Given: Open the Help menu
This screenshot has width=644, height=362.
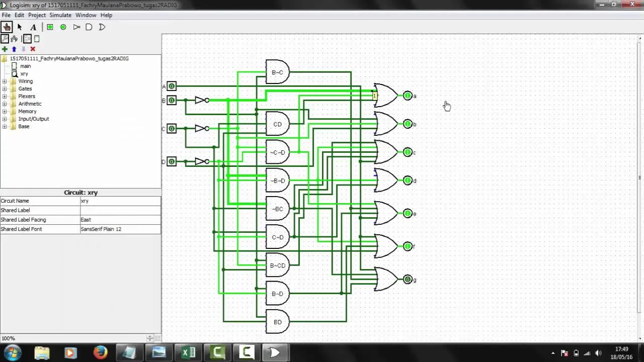Looking at the screenshot, I should tap(106, 15).
